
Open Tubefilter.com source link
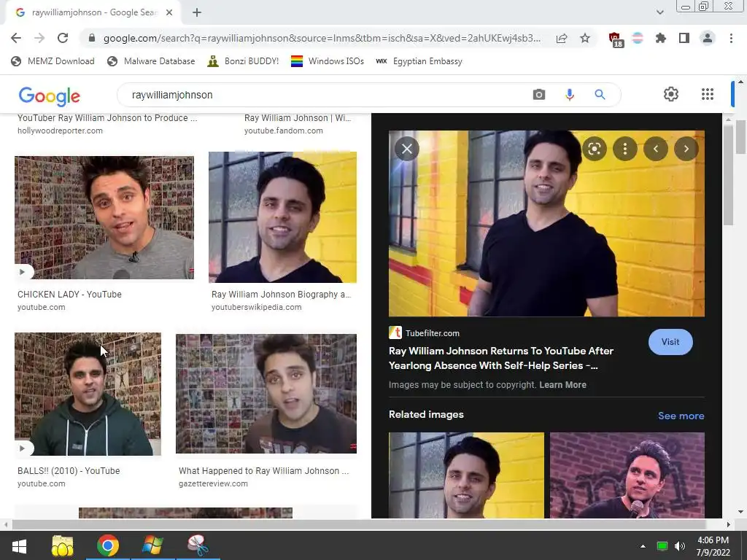click(424, 332)
